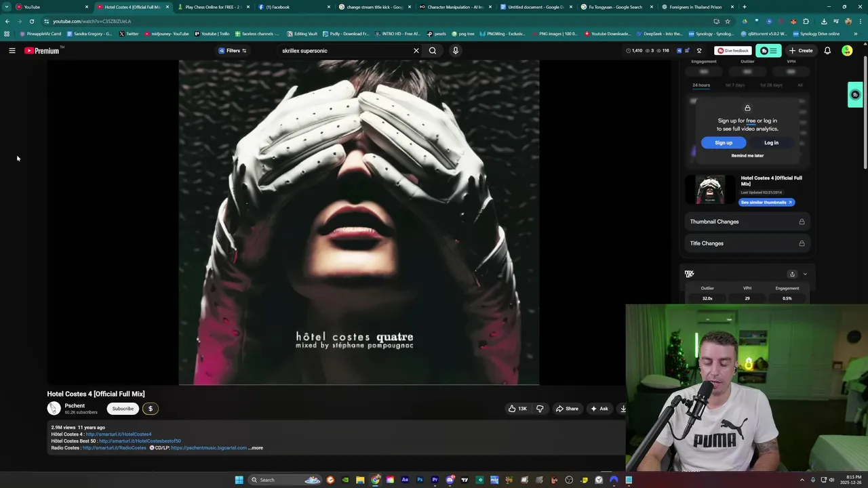Open the Super Thanks dollar icon
Viewport: 868px width, 488px height.
point(151,409)
